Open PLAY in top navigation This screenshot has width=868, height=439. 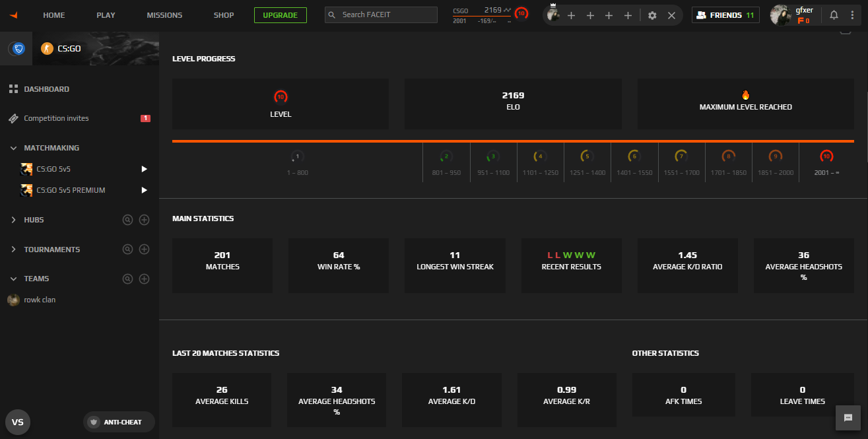[x=106, y=15]
